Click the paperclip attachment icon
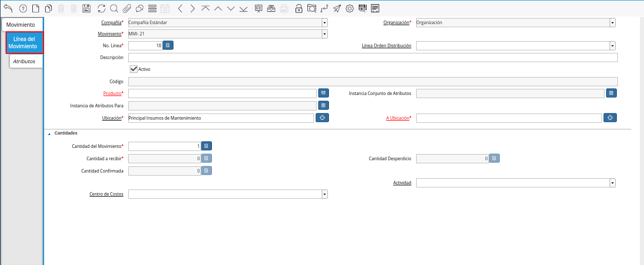Viewport: 644px width, 265px height. click(x=127, y=8)
